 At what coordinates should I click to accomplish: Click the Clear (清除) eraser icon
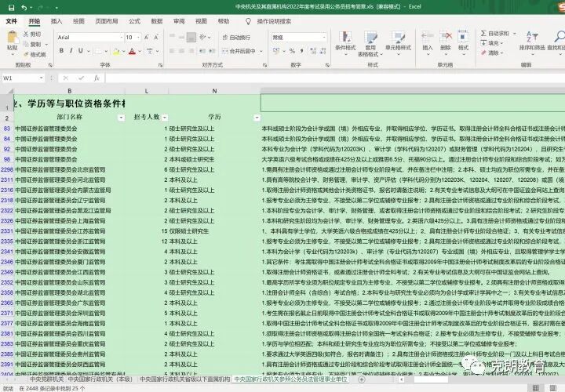point(483,53)
